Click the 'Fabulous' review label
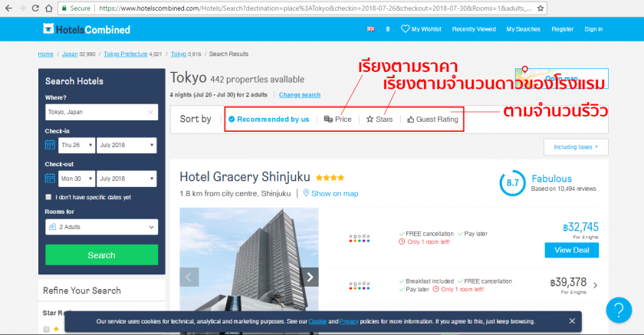 (551, 179)
